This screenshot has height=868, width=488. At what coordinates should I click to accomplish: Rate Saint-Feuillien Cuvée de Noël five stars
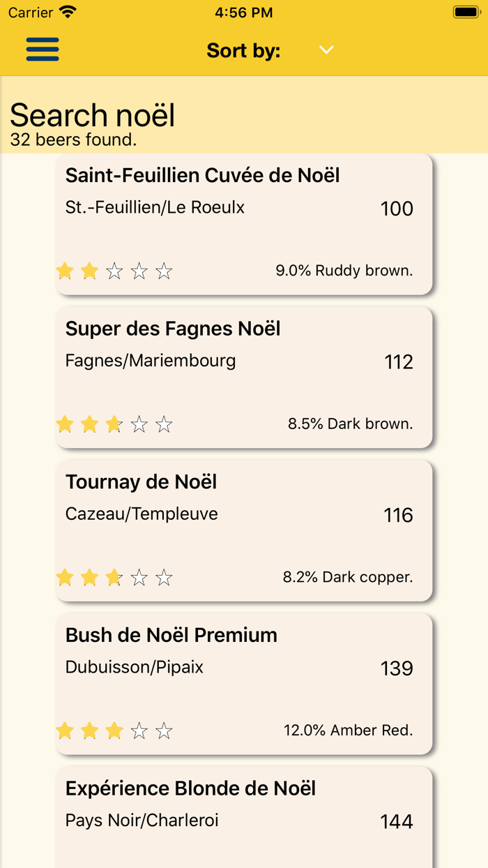[x=164, y=271]
